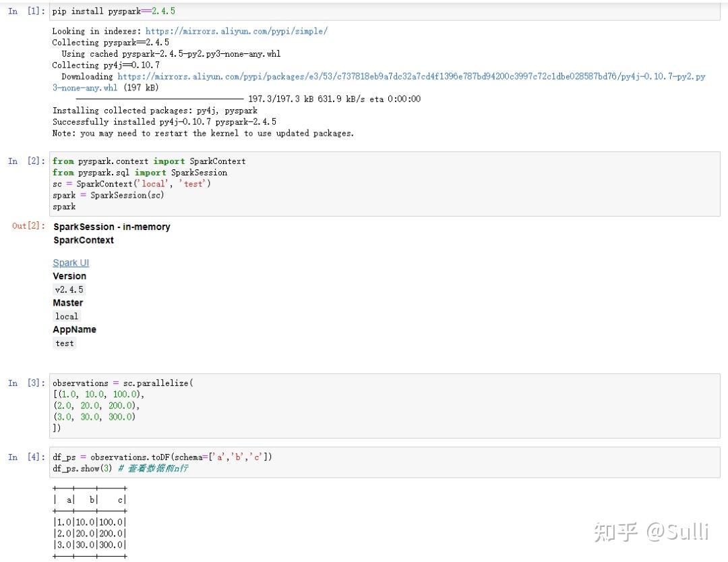The height and width of the screenshot is (562, 728).
Task: Click the SparkSession in-memory output area
Action: coord(111,227)
